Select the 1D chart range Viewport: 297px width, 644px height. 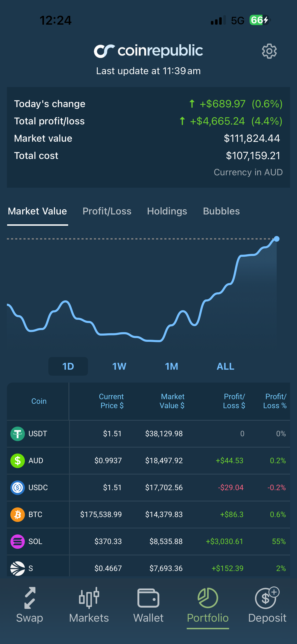pos(68,366)
